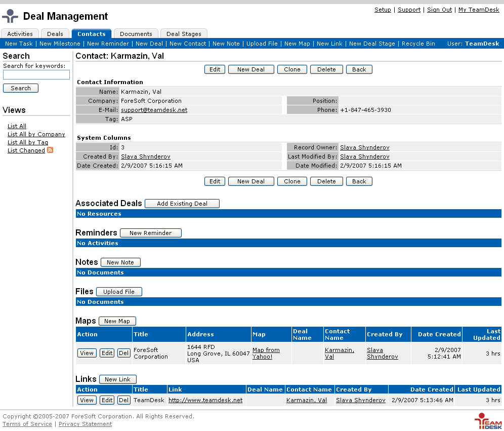Click New Milestone in the toolbar

point(60,44)
